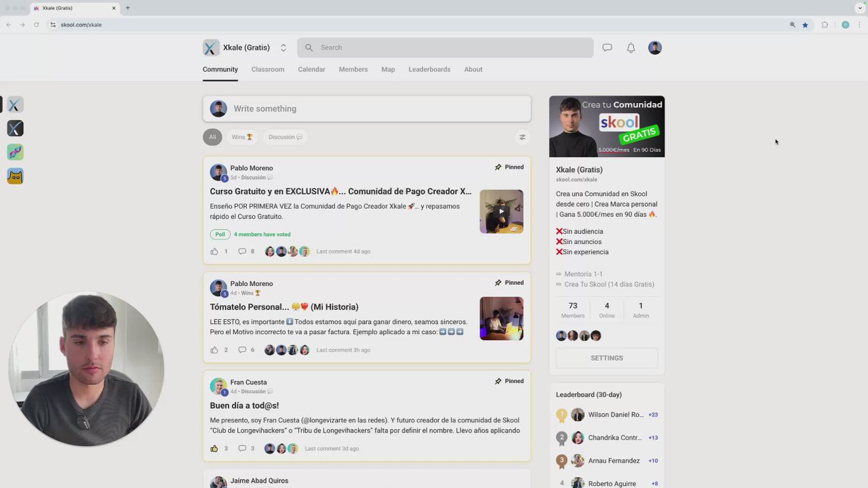Click the Xkale group logo in header
This screenshot has height=488, width=868.
point(211,47)
